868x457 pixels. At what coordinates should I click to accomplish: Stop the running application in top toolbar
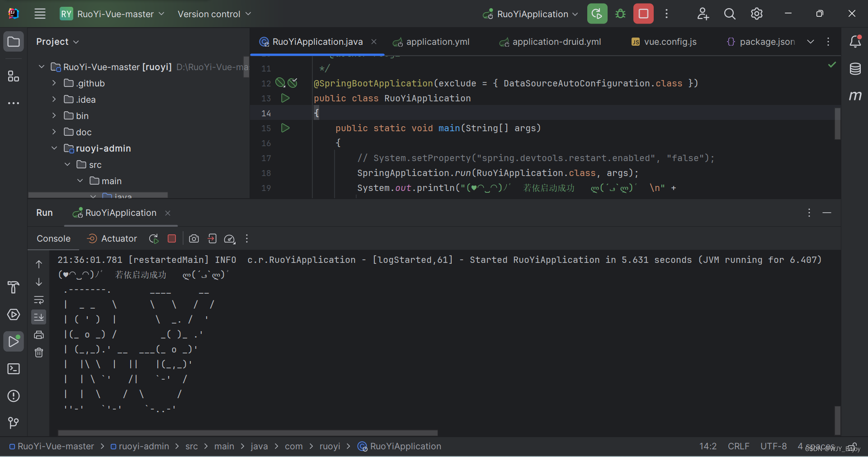pos(643,14)
